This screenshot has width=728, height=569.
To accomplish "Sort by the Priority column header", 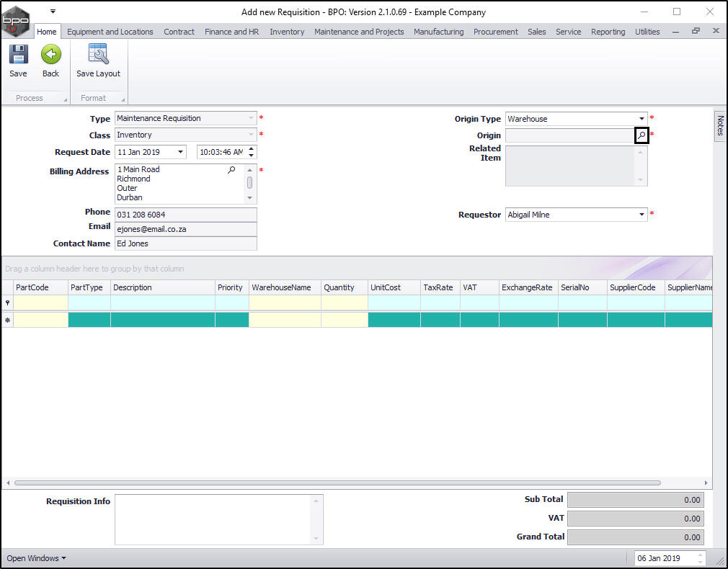I will point(232,287).
